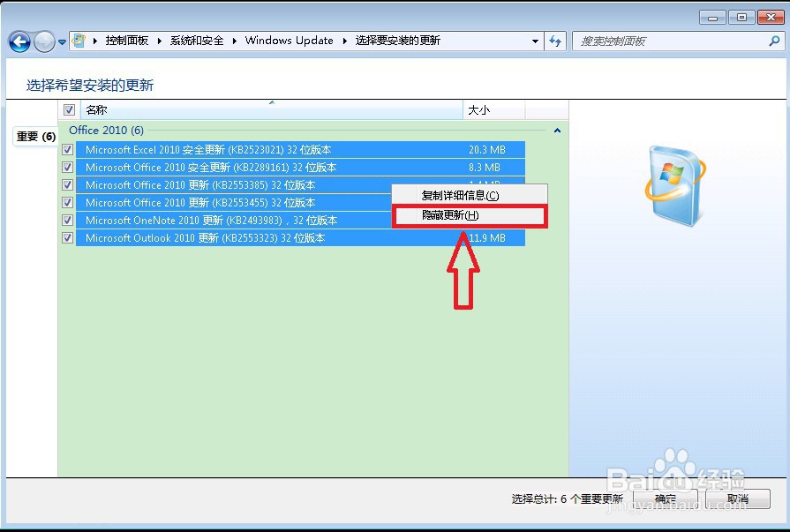This screenshot has width=790, height=532.
Task: Uncheck the Microsoft Excel 2010 security update
Action: (x=68, y=150)
